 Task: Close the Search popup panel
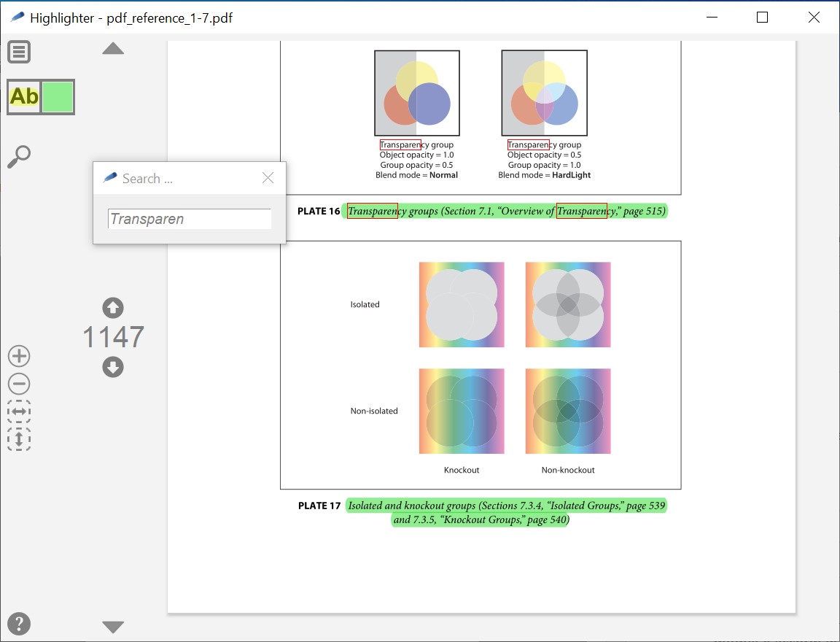[268, 178]
